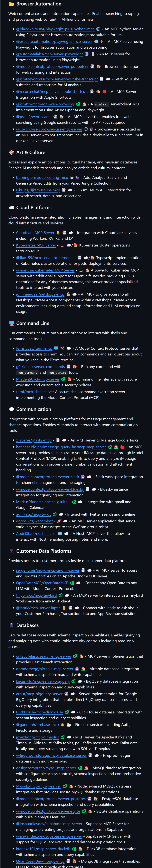The width and height of the screenshot is (152, 868).
Task: Open the tinybirdco/mcp-tinybird link
Action: [x=36, y=595]
